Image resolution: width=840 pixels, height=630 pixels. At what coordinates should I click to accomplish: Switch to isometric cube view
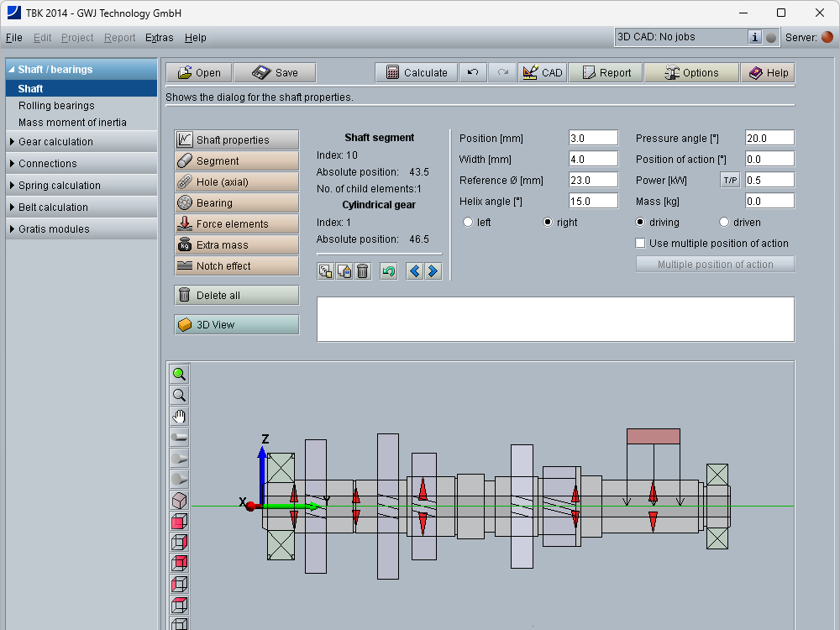point(179,501)
